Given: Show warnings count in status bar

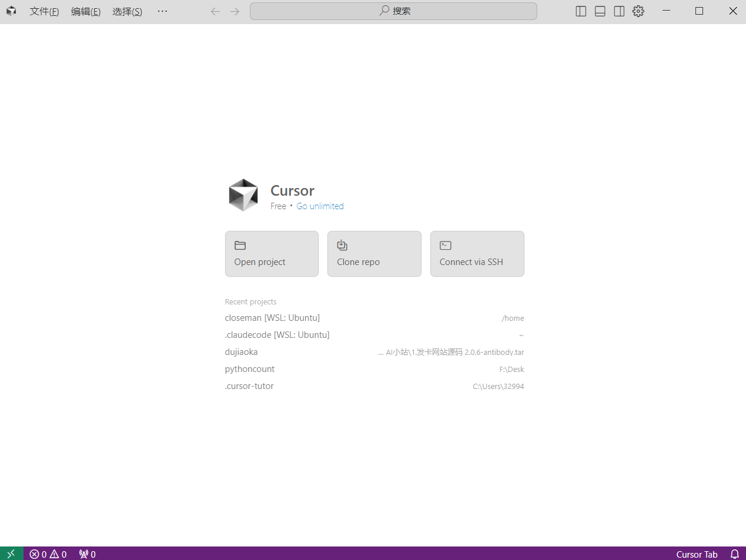Looking at the screenshot, I should click(58, 554).
